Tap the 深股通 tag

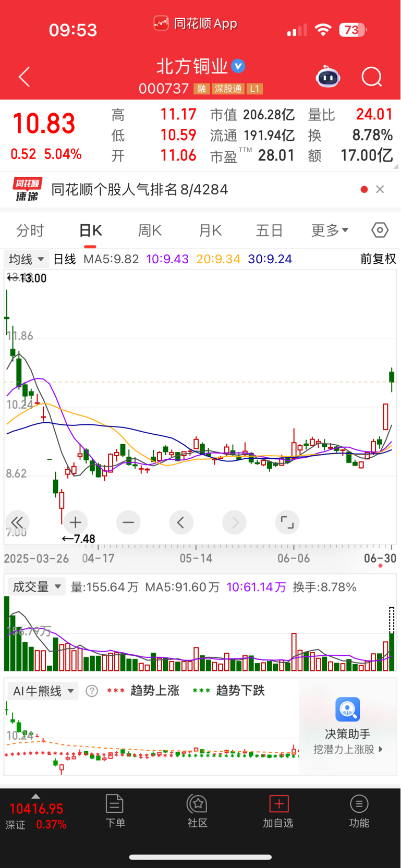click(x=228, y=89)
